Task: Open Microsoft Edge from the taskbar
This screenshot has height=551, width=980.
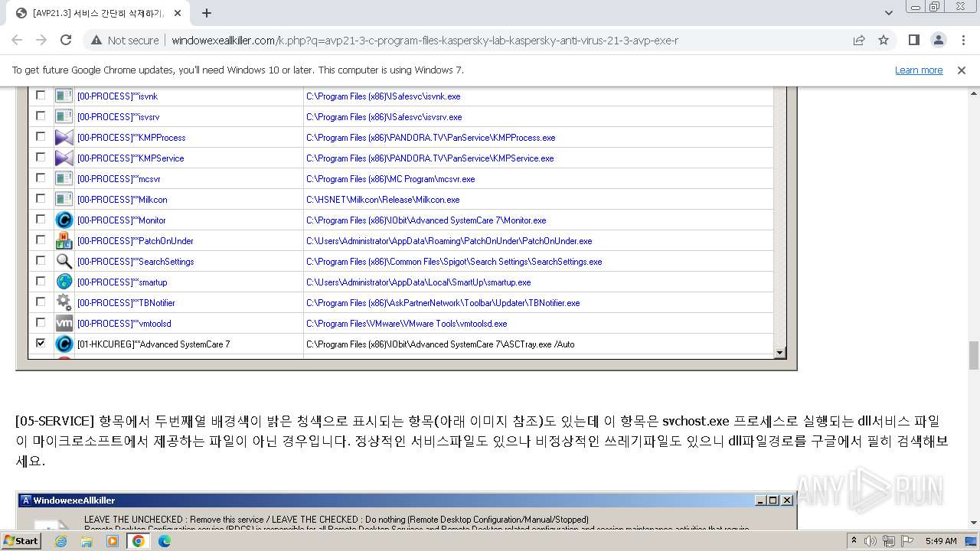Action: [165, 541]
